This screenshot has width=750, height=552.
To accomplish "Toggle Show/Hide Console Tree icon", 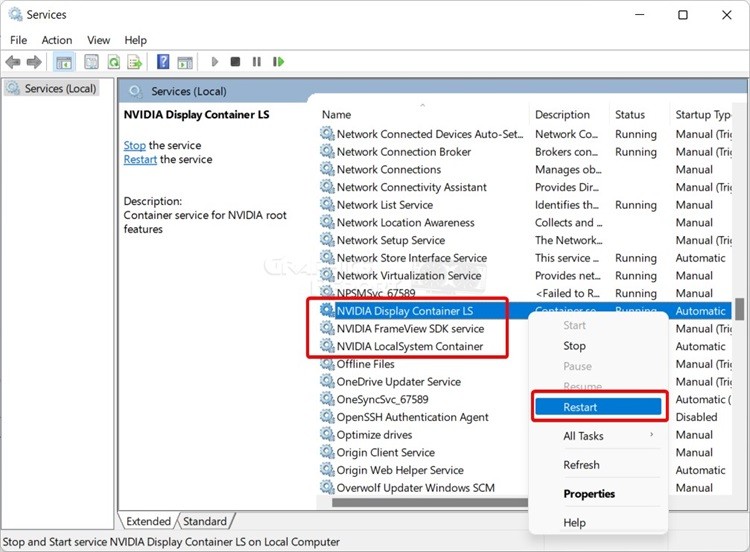I will pyautogui.click(x=64, y=62).
